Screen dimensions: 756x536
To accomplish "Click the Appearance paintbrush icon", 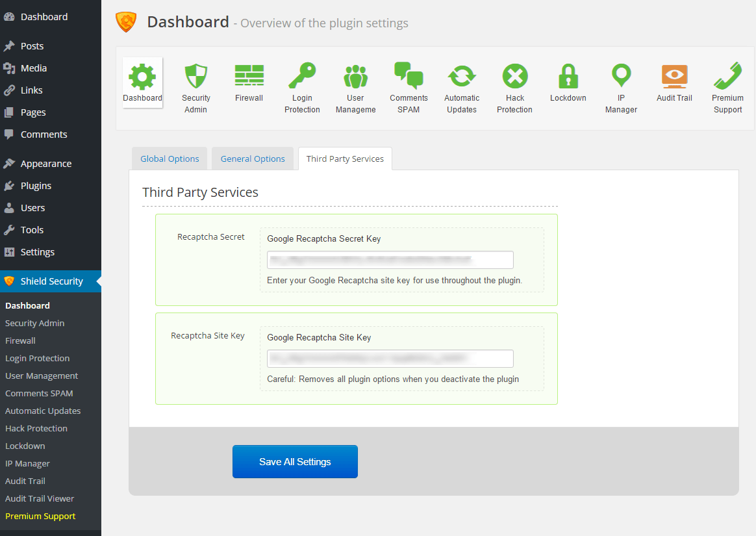I will click(9, 164).
